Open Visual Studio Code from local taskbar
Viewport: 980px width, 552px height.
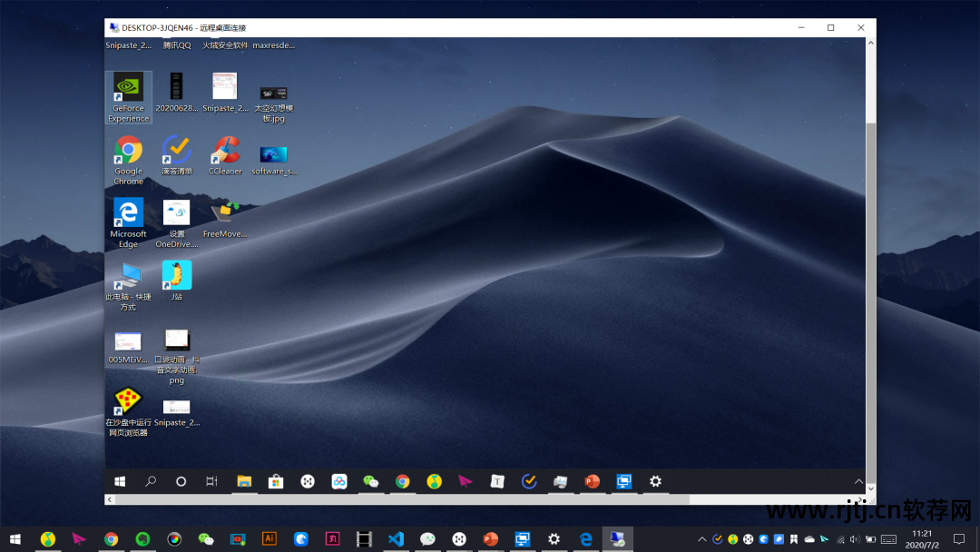pos(396,538)
